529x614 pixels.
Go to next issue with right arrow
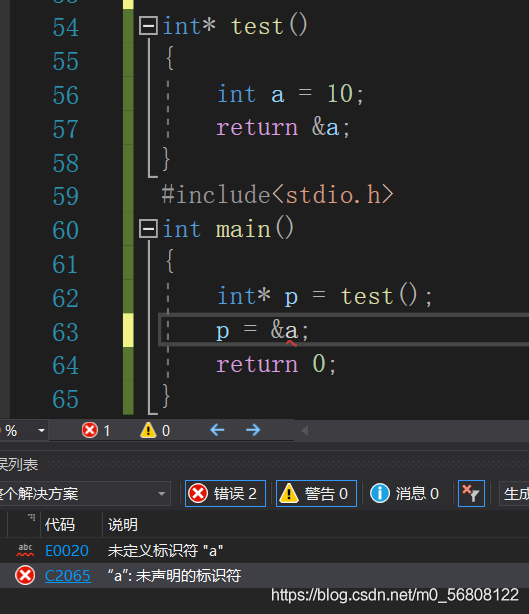(x=253, y=430)
